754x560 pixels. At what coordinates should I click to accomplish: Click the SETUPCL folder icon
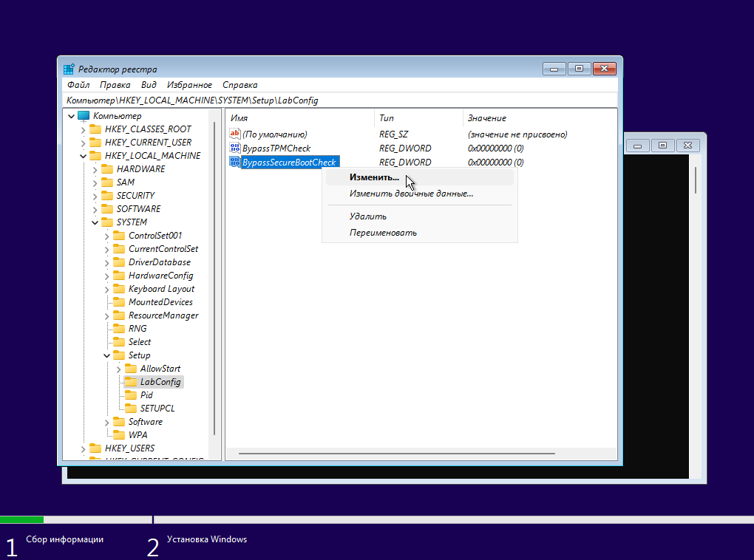131,409
